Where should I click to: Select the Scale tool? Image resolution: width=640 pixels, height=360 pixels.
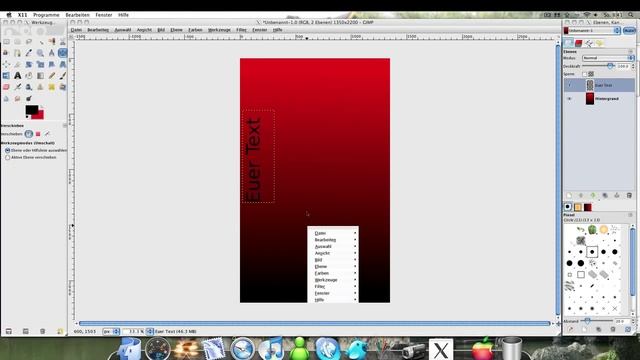(x=40, y=64)
